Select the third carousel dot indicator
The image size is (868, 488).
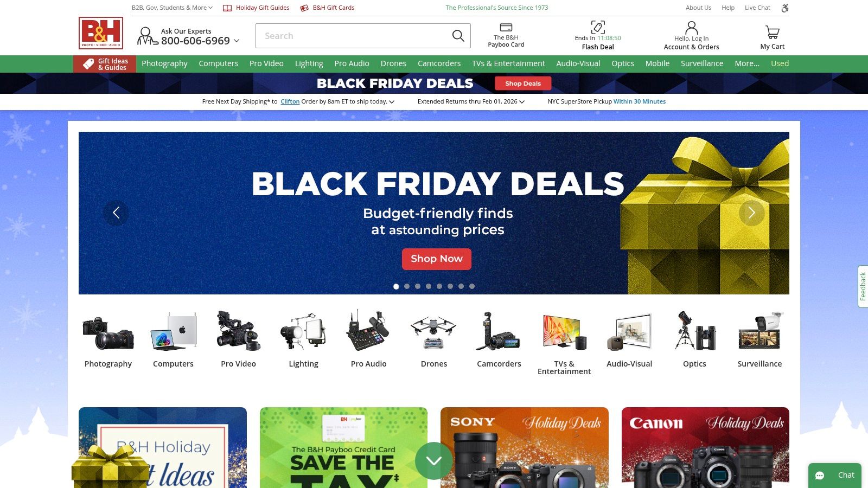(x=418, y=286)
